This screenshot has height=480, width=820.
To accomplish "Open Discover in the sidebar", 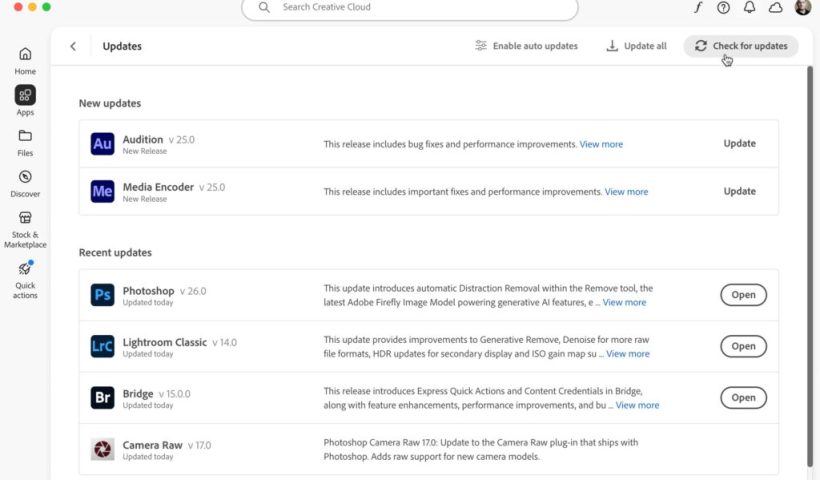I will click(25, 183).
